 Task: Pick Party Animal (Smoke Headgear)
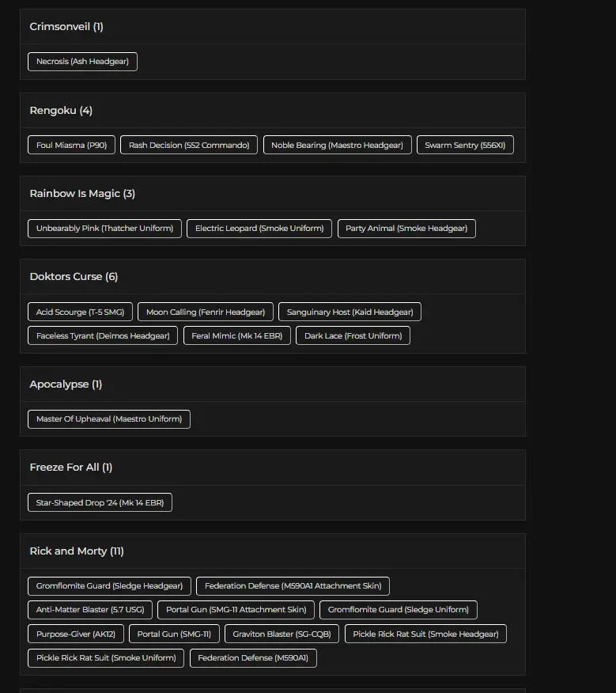coord(406,229)
